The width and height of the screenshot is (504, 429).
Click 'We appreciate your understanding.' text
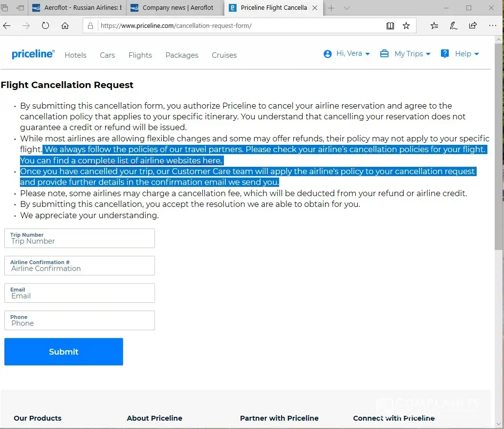point(89,215)
